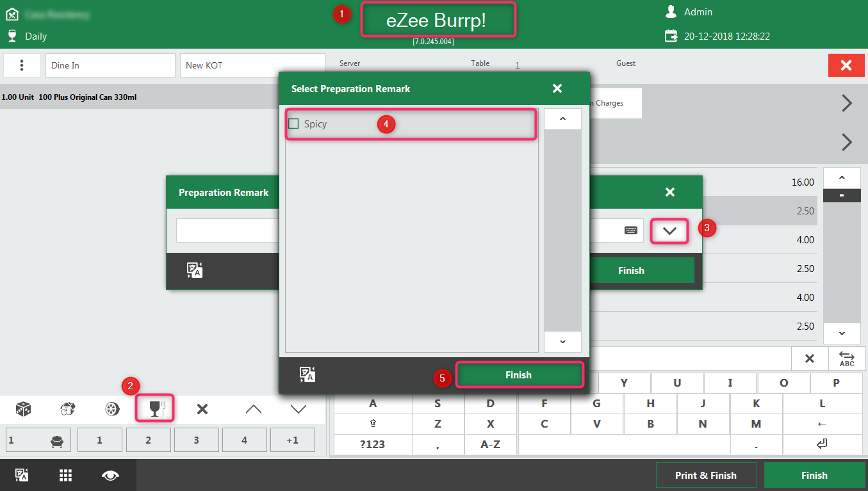
Task: Click the language icon in the bottom bar
Action: click(22, 475)
